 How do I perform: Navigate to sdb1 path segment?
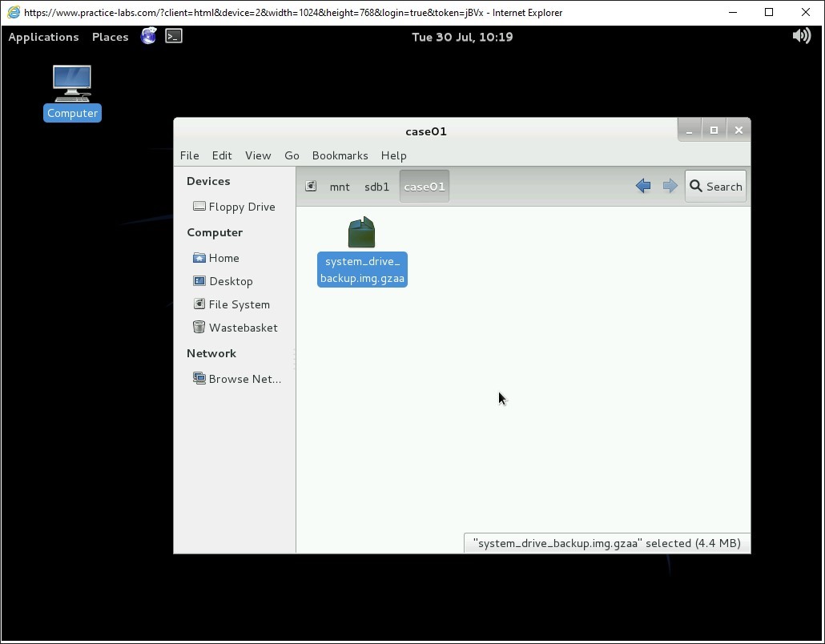376,187
